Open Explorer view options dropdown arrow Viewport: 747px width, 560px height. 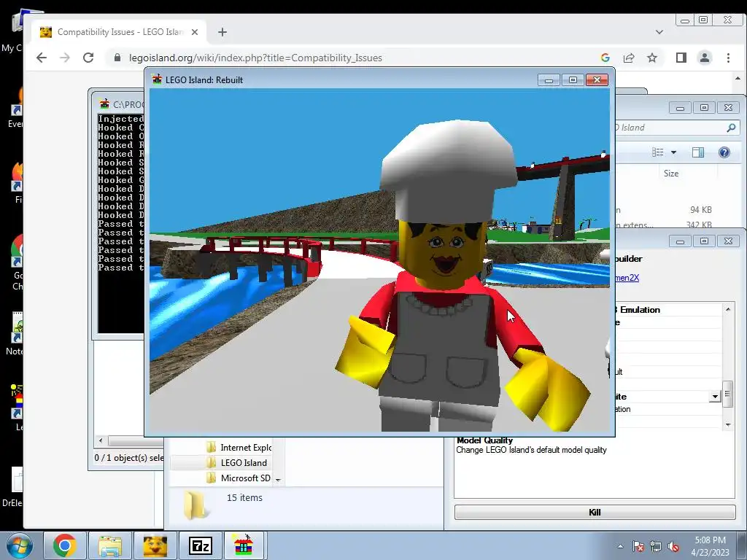[x=673, y=152]
